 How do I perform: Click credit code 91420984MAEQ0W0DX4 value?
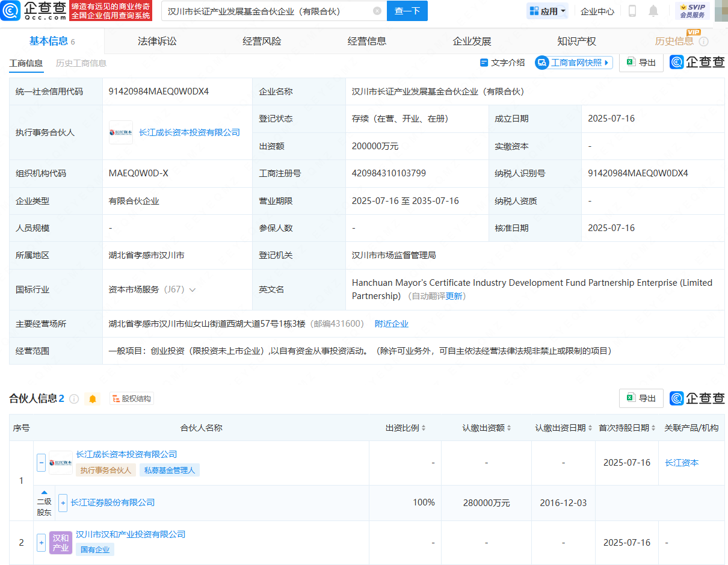click(x=159, y=91)
